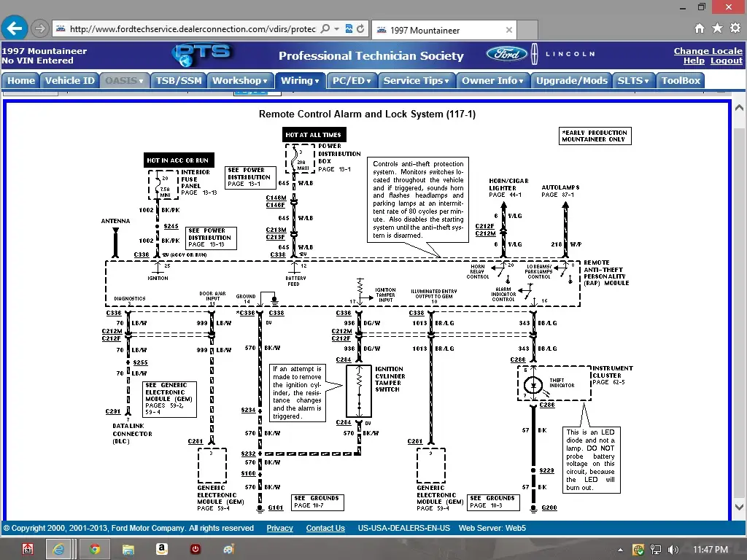Open the Help link
Viewport: 747px width, 560px height.
click(x=694, y=61)
